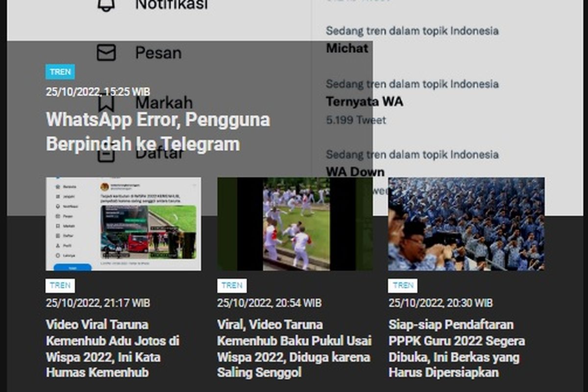Select the TREN tag on the WhatsApp Error article
Viewport: 588px width, 392px height.
(60, 72)
